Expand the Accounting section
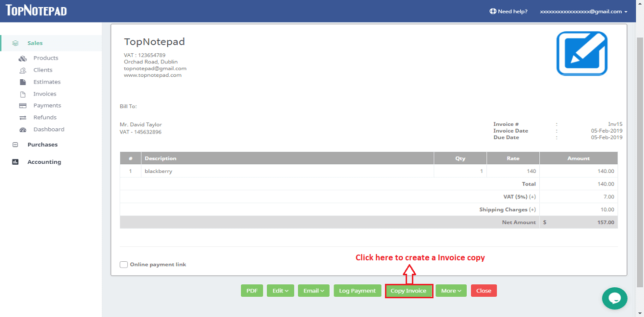The width and height of the screenshot is (644, 317). click(44, 162)
